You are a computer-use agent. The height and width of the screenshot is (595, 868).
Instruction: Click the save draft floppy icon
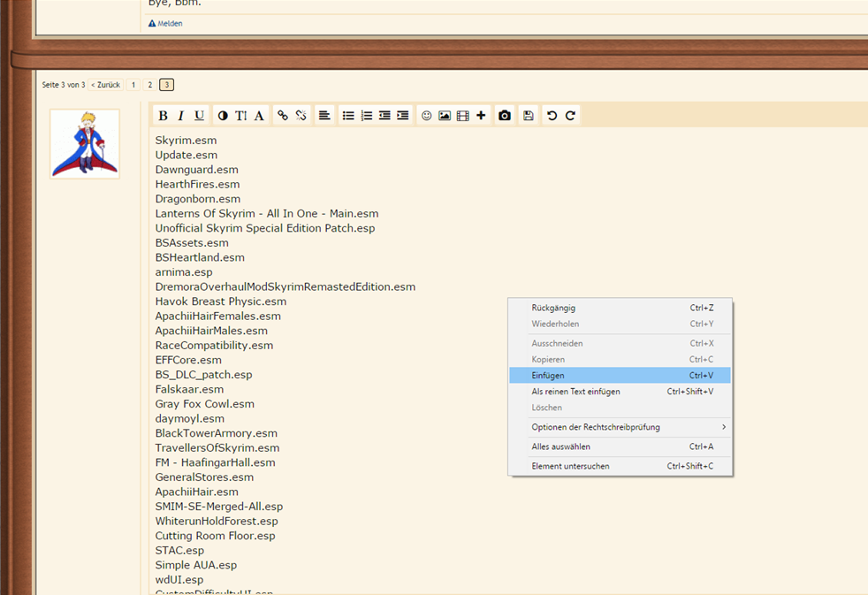point(529,116)
